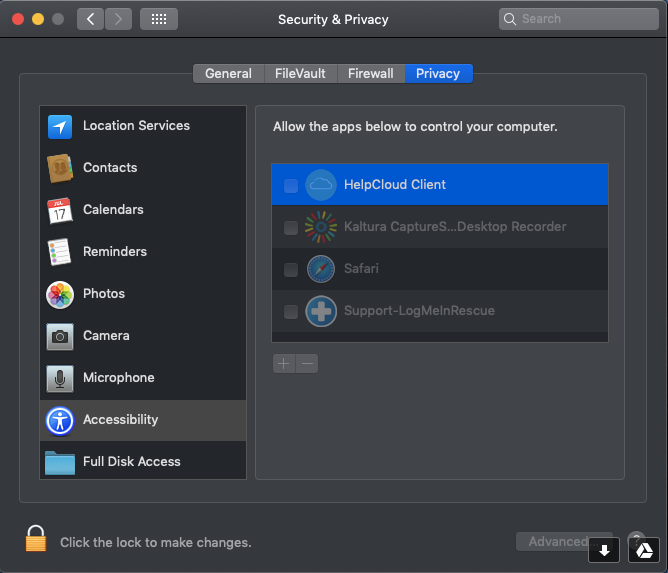Tick the Safari checkbox
This screenshot has height=573, width=668.
tap(291, 269)
